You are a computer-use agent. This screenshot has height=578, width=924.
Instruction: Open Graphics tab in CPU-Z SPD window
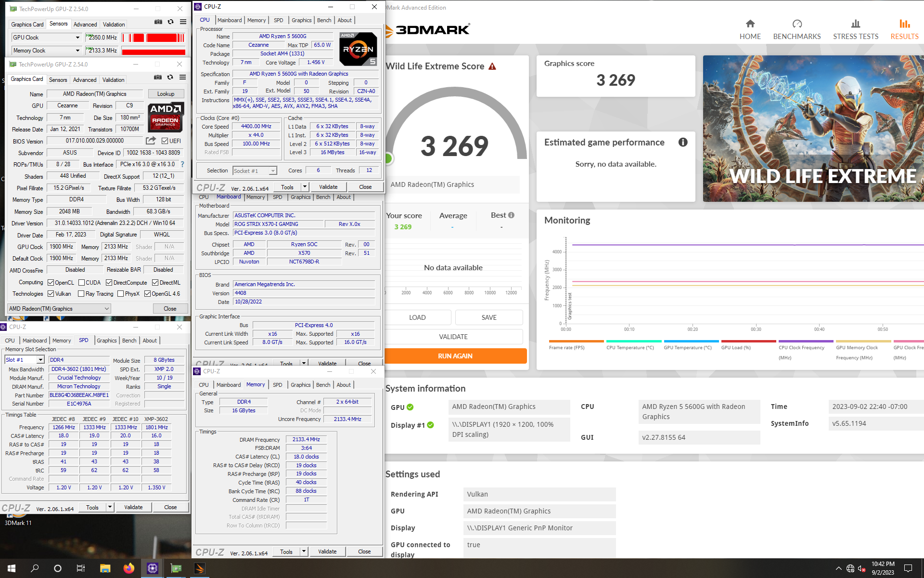point(107,341)
